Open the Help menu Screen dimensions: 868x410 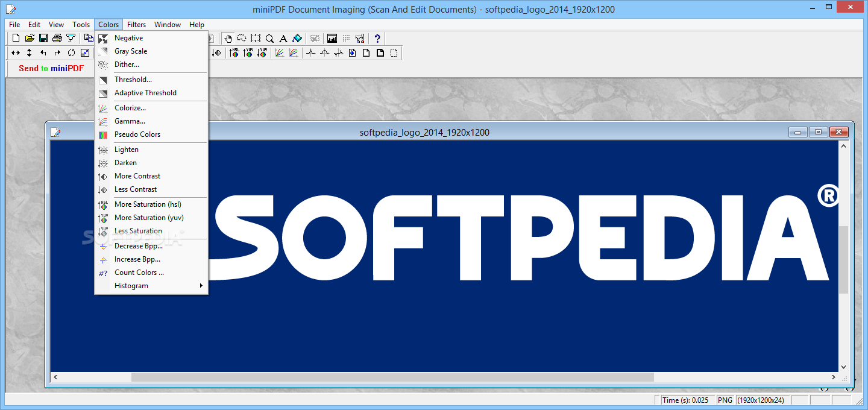point(197,25)
